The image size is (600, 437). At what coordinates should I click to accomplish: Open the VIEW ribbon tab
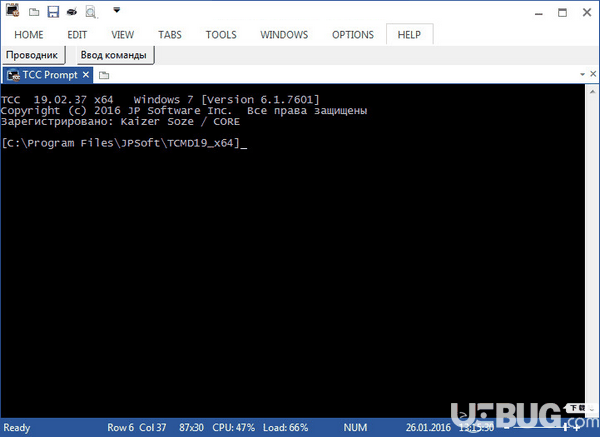122,35
